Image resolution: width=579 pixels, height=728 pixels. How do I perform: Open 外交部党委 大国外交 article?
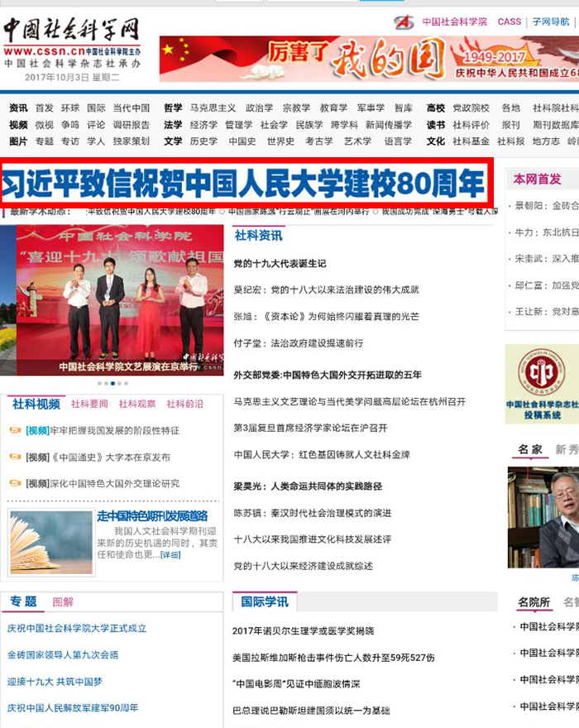pos(328,375)
